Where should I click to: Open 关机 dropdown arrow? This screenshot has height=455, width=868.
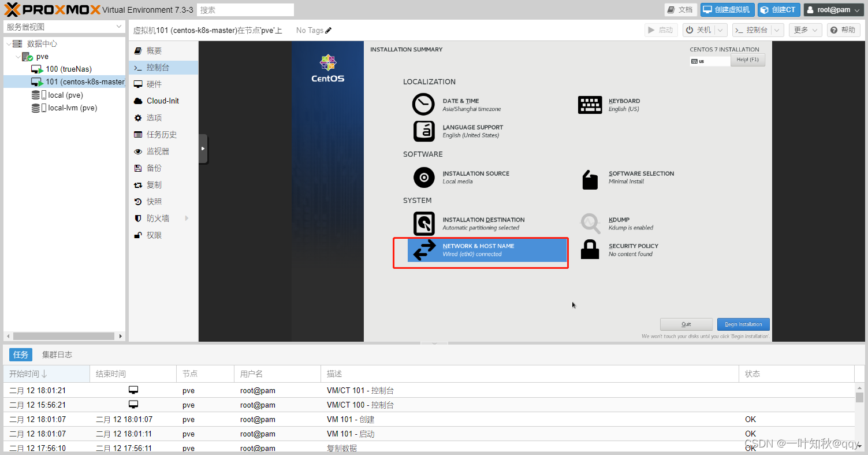(721, 30)
